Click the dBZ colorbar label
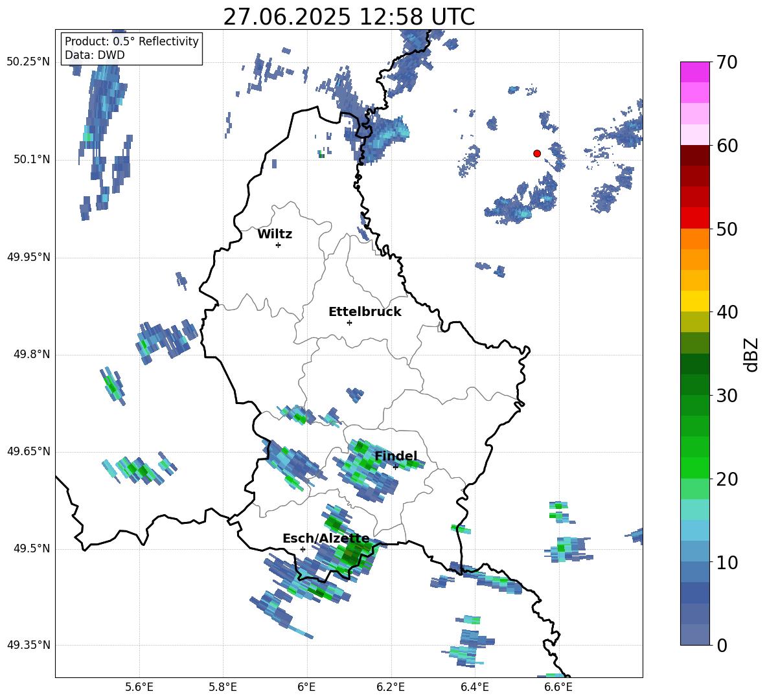 750,354
